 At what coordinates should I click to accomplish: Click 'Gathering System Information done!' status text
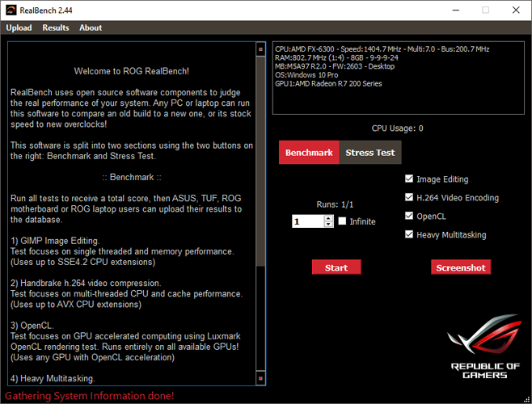(90, 396)
